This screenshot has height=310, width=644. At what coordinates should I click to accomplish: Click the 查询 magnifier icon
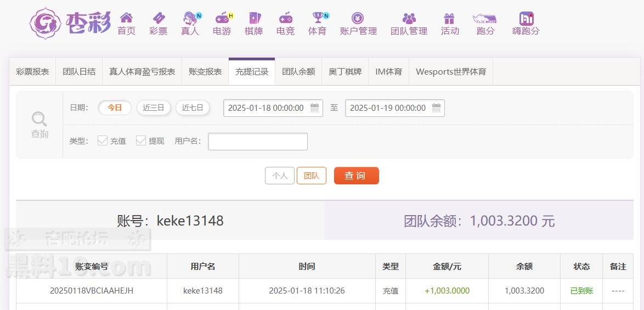39,119
